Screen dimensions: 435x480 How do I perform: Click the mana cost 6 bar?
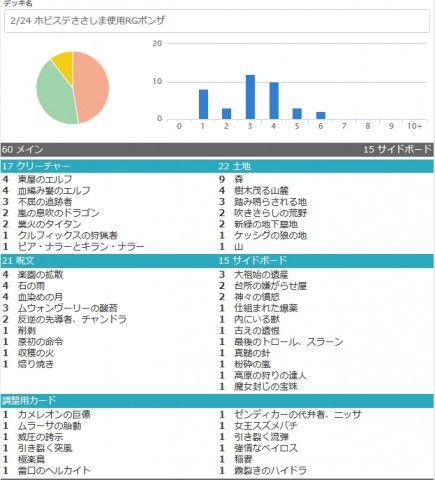pyautogui.click(x=321, y=115)
